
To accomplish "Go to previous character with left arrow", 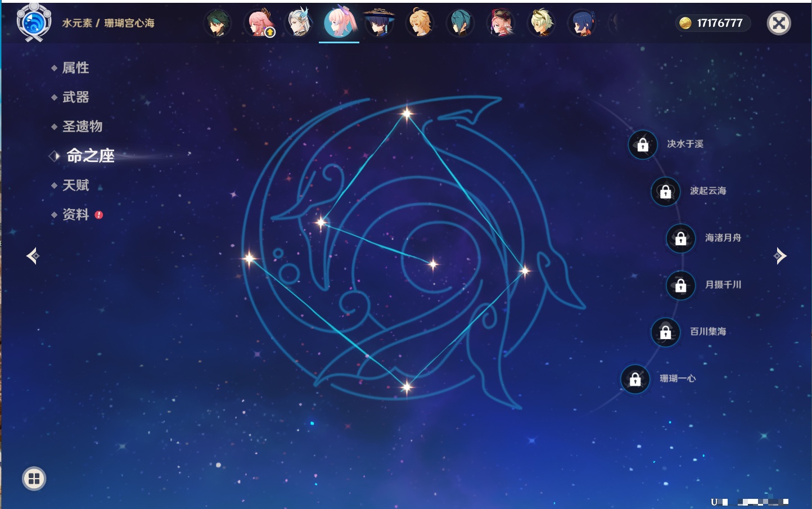I will (x=33, y=256).
